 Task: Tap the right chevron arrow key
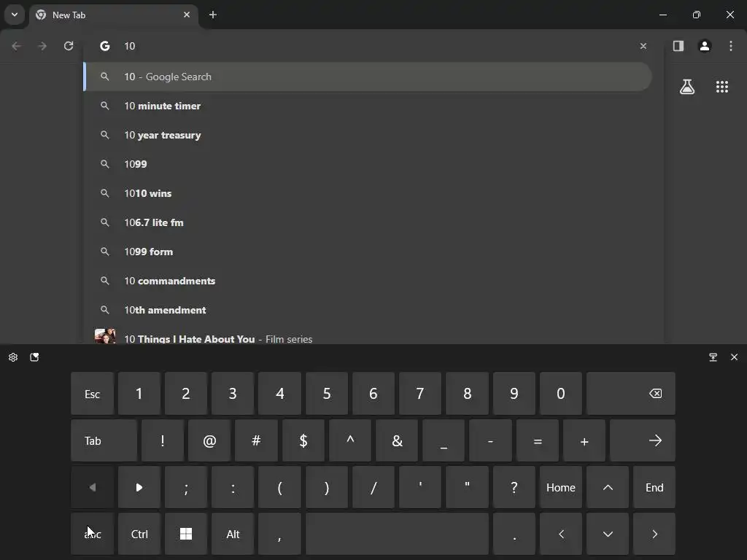(654, 534)
